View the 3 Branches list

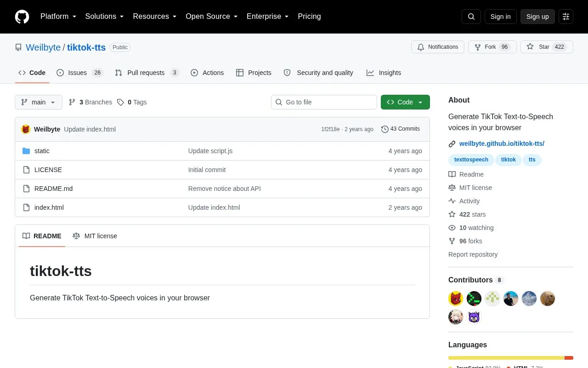click(x=90, y=102)
